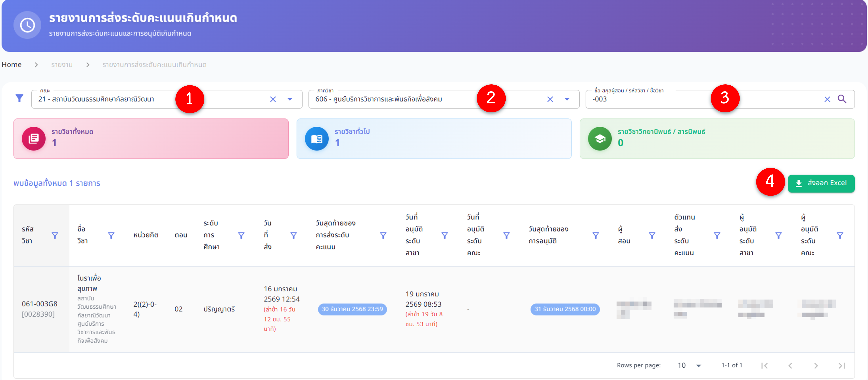Clear the คณะ filter field
Image resolution: width=868 pixels, height=380 pixels.
[x=273, y=99]
